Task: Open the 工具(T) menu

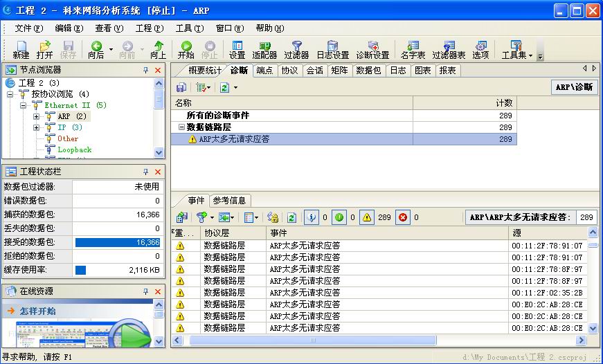Action: 189,28
